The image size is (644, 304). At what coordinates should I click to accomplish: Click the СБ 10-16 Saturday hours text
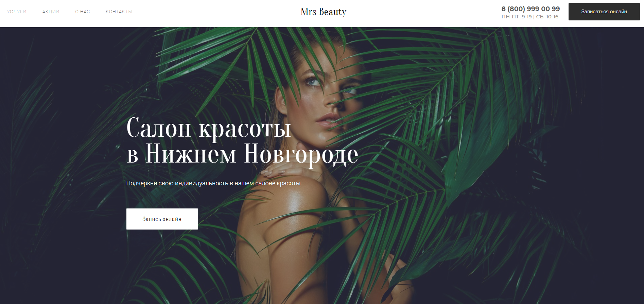click(x=547, y=17)
